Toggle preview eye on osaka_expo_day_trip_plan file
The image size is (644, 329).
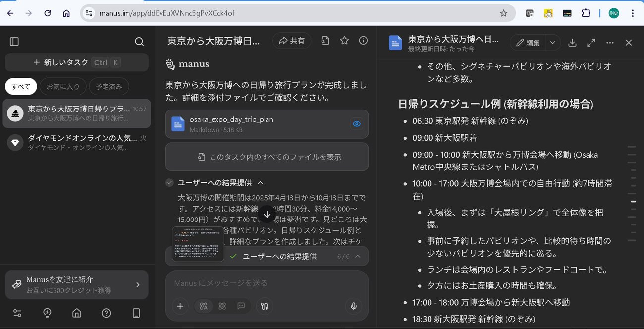tap(356, 124)
